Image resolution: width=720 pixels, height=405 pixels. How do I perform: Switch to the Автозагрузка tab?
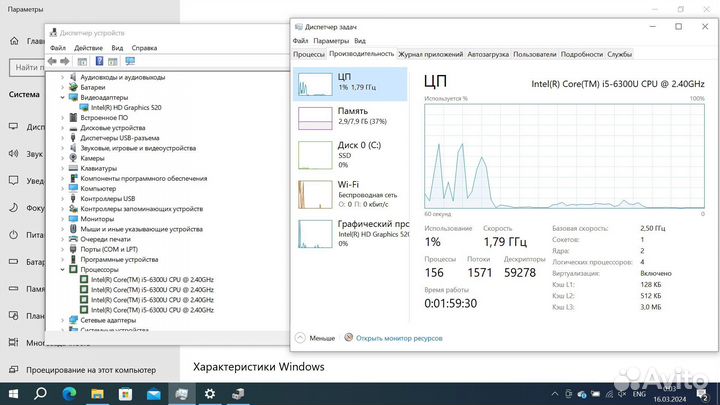point(488,54)
